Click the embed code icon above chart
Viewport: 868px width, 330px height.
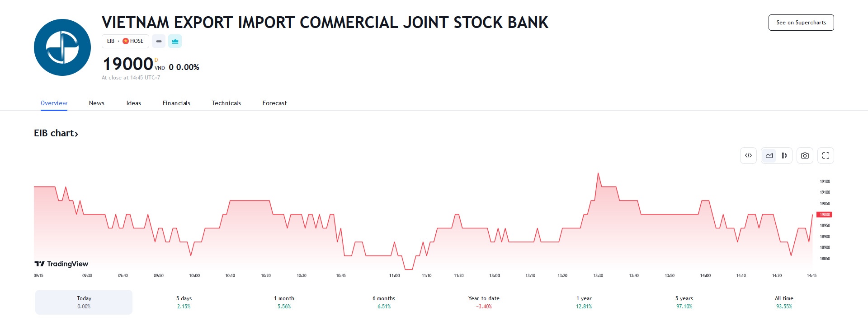coord(748,156)
